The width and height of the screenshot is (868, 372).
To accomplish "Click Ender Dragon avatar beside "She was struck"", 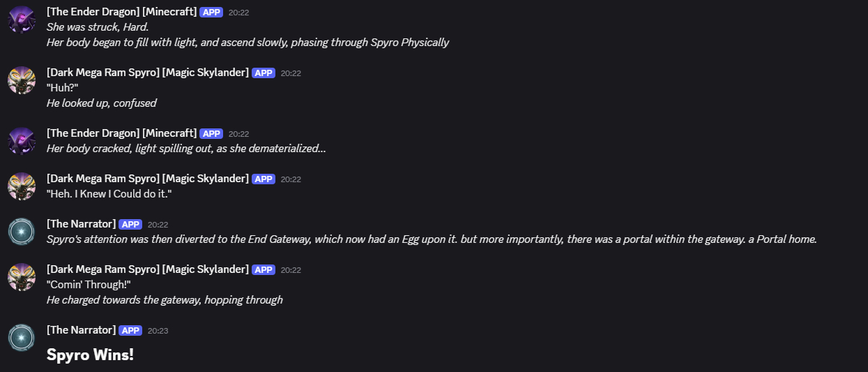I will click(22, 20).
